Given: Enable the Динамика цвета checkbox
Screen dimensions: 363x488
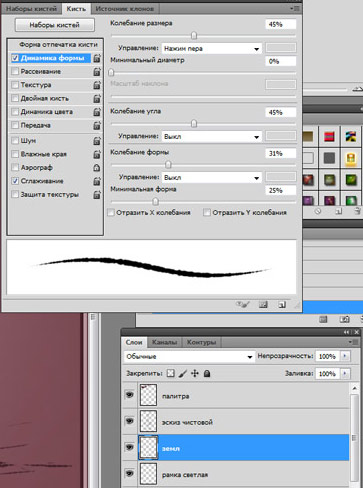Looking at the screenshot, I should point(15,112).
